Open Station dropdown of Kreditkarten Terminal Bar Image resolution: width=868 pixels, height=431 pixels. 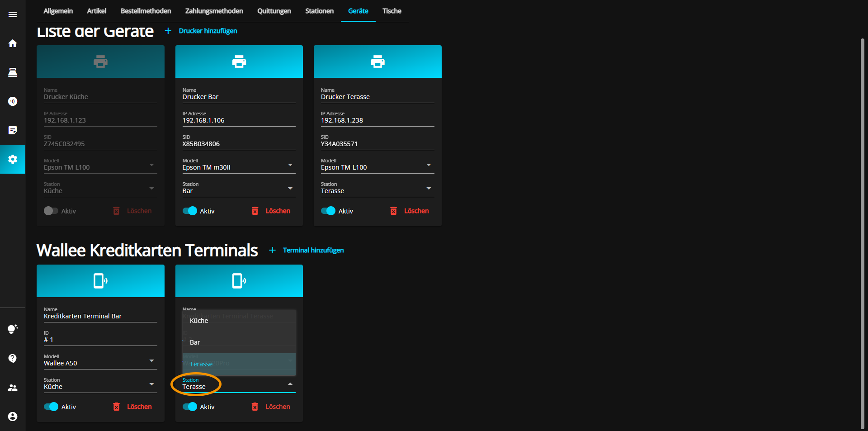click(x=100, y=384)
